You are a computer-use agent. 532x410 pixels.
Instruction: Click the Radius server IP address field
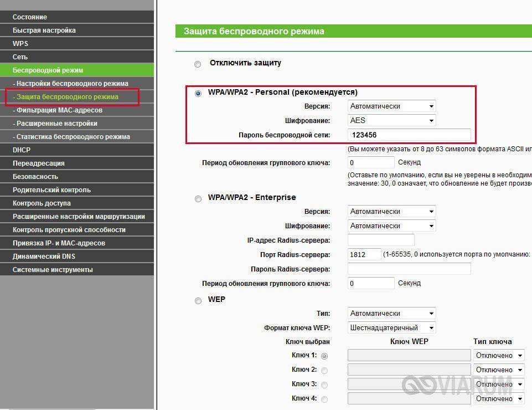tap(380, 240)
